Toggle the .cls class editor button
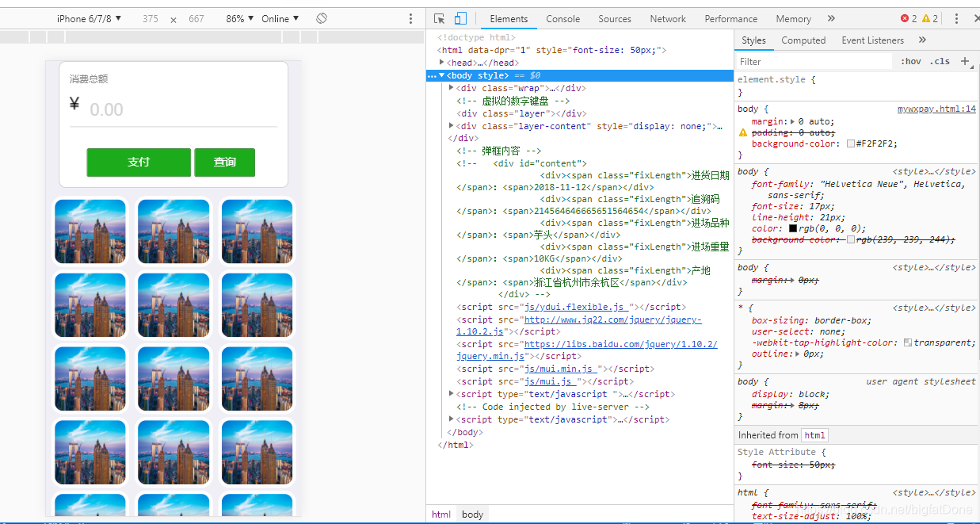Screen dimensions: 980x524 click(x=940, y=61)
